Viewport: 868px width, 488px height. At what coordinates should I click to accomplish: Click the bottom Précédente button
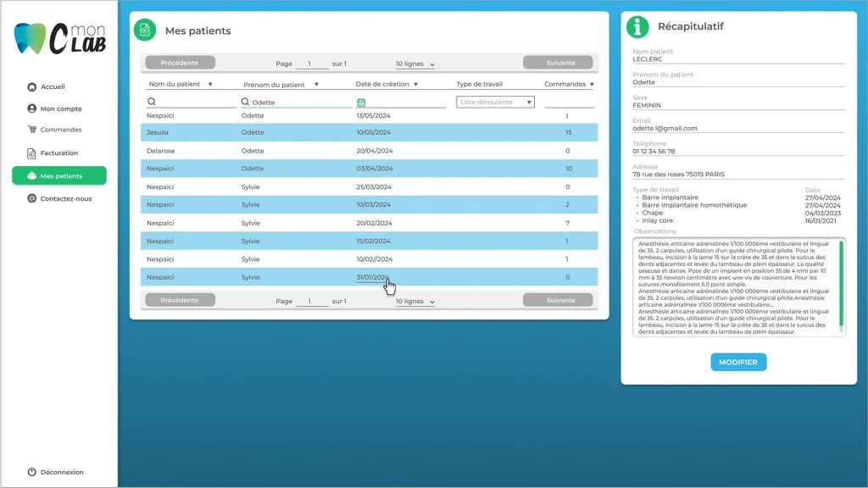pyautogui.click(x=180, y=300)
